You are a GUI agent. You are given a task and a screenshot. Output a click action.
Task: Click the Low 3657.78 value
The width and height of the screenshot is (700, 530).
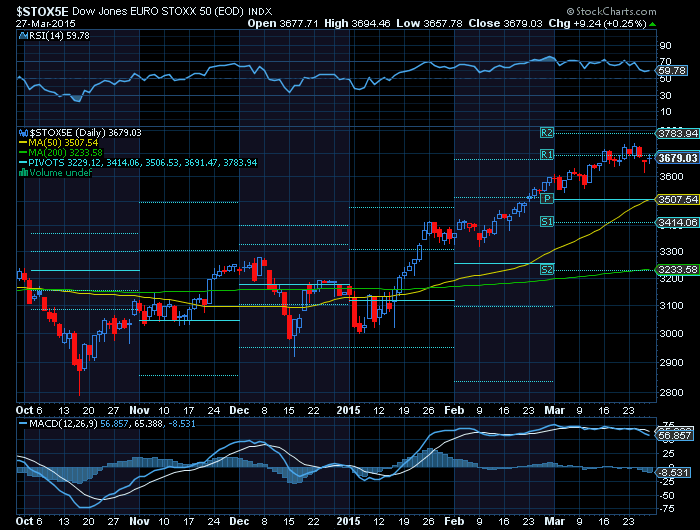pos(429,23)
